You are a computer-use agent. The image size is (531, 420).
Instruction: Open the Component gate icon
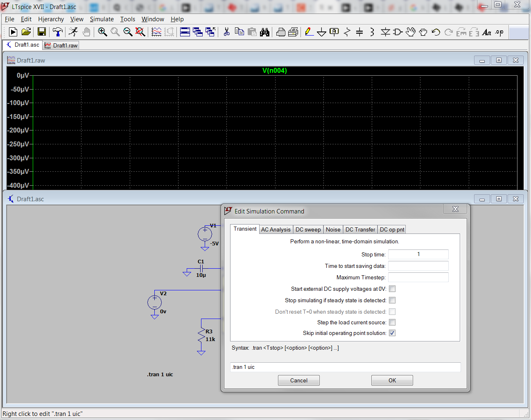coord(398,32)
